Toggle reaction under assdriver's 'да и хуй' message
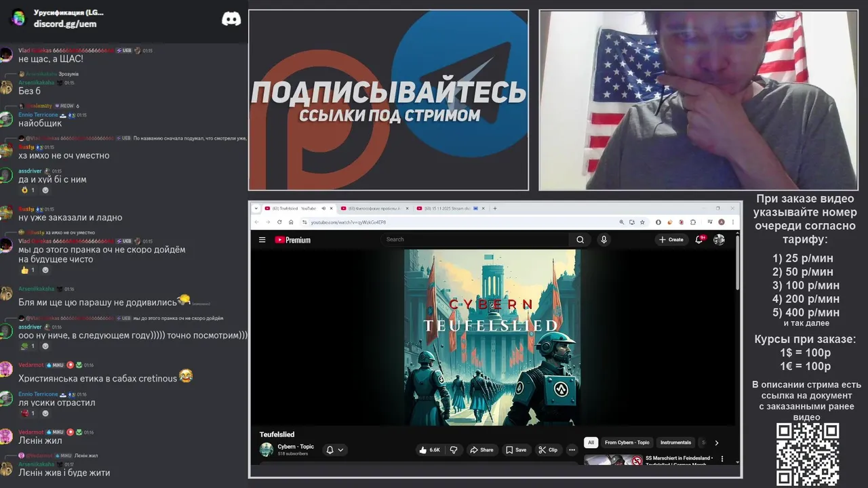 point(29,190)
